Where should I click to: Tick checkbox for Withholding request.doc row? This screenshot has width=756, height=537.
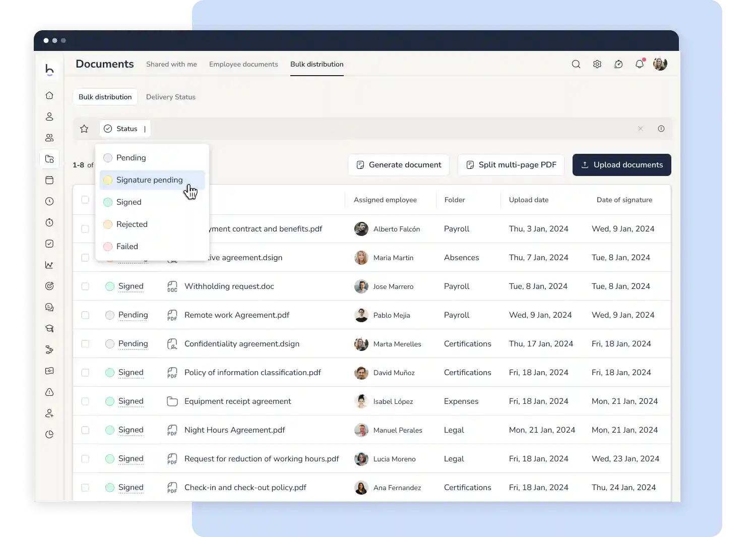point(85,286)
